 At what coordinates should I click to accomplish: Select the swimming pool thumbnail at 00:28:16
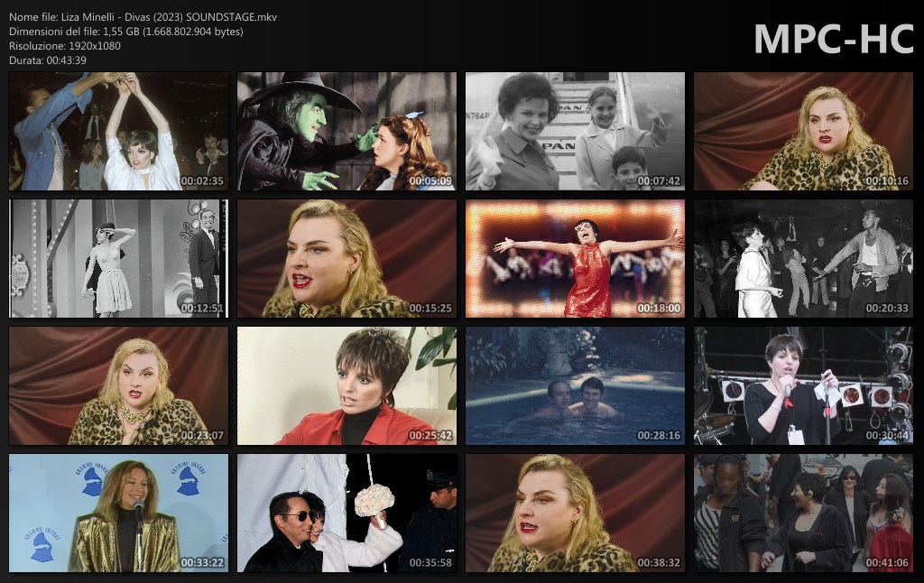pyautogui.click(x=575, y=386)
